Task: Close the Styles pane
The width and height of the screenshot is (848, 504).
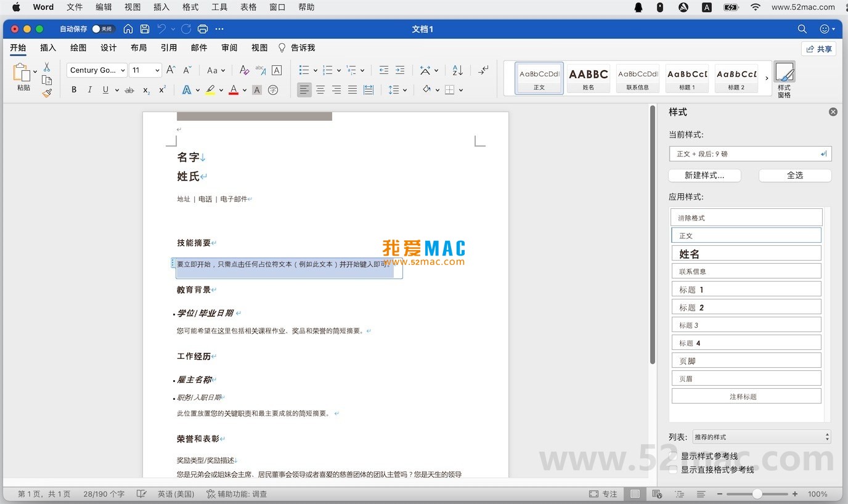Action: (833, 112)
